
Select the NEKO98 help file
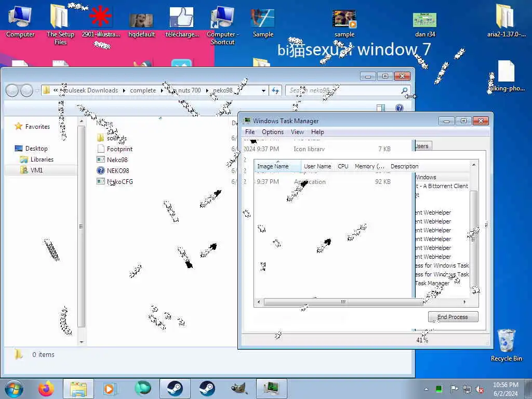[118, 170]
